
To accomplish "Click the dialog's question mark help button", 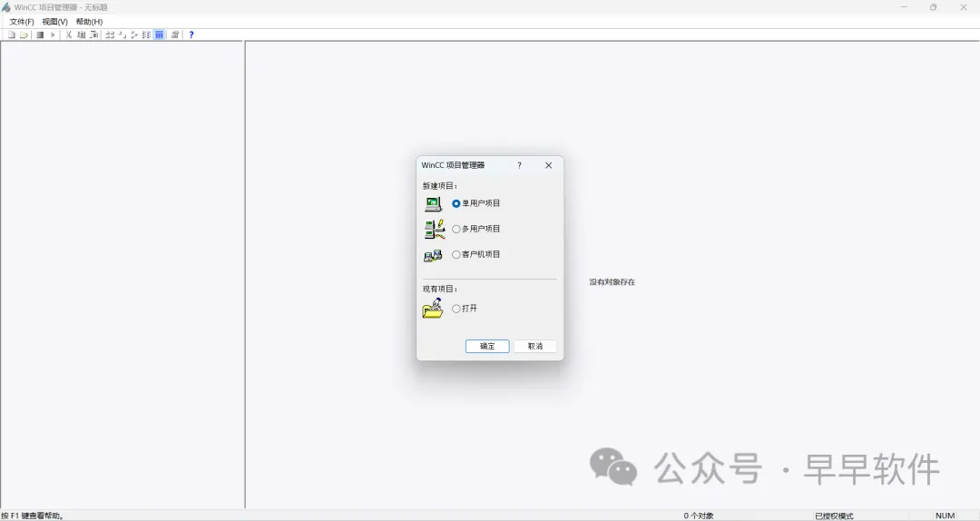I will click(x=519, y=165).
